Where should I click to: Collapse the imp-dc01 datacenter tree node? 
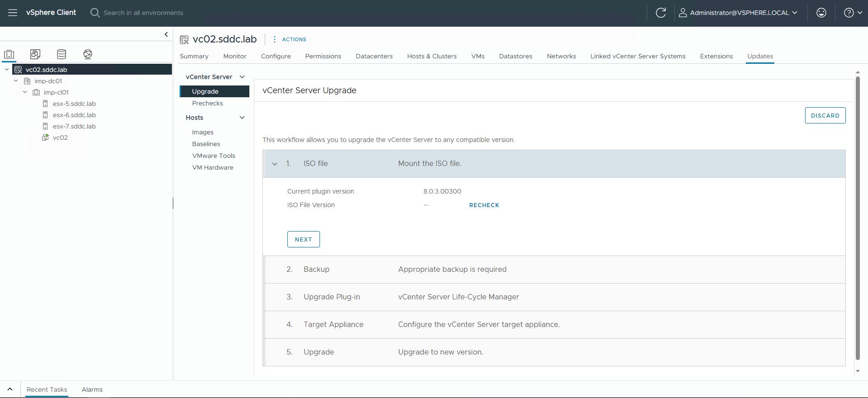[x=16, y=81]
